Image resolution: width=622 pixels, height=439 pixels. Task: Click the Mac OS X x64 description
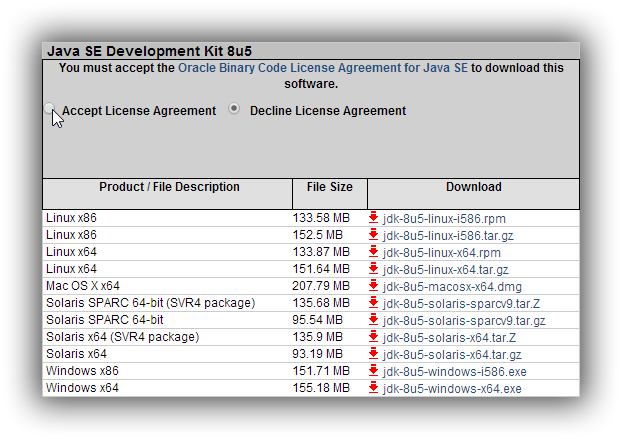[x=83, y=286]
